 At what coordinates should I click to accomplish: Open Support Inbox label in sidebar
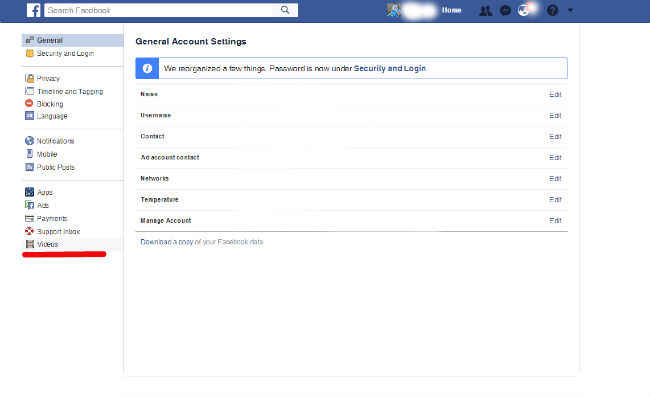point(58,231)
